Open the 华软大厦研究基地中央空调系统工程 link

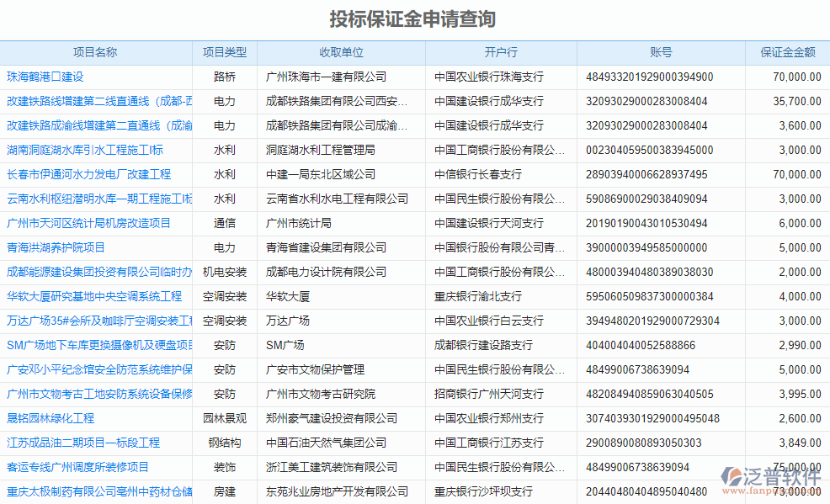[x=94, y=296]
